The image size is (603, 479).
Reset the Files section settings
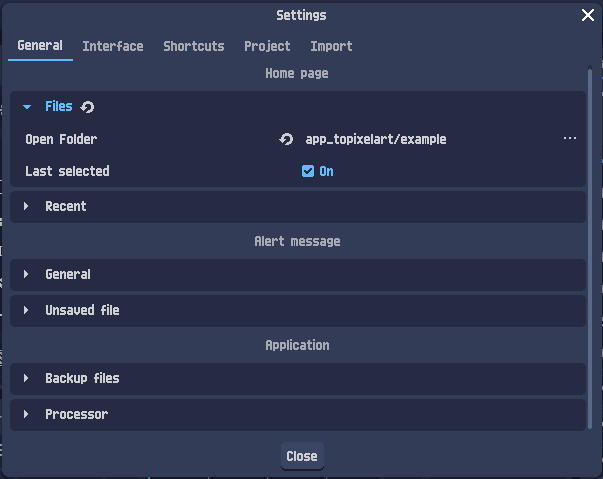pyautogui.click(x=87, y=107)
